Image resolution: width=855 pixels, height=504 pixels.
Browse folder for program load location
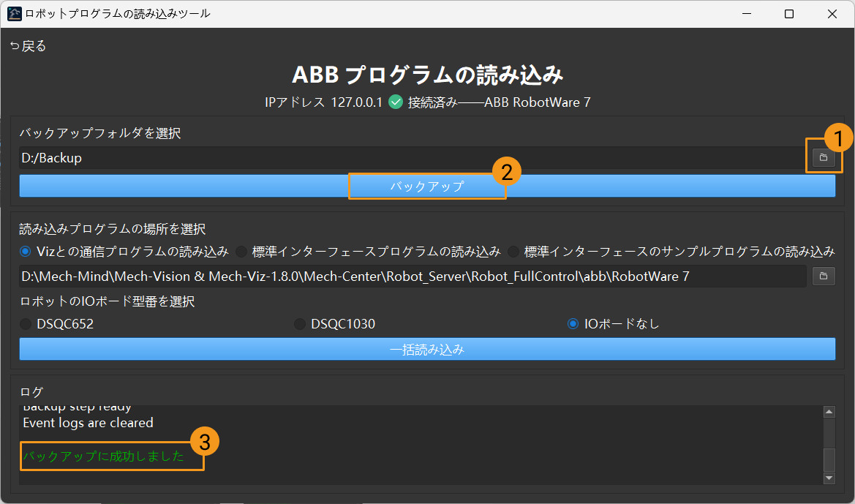pyautogui.click(x=824, y=276)
